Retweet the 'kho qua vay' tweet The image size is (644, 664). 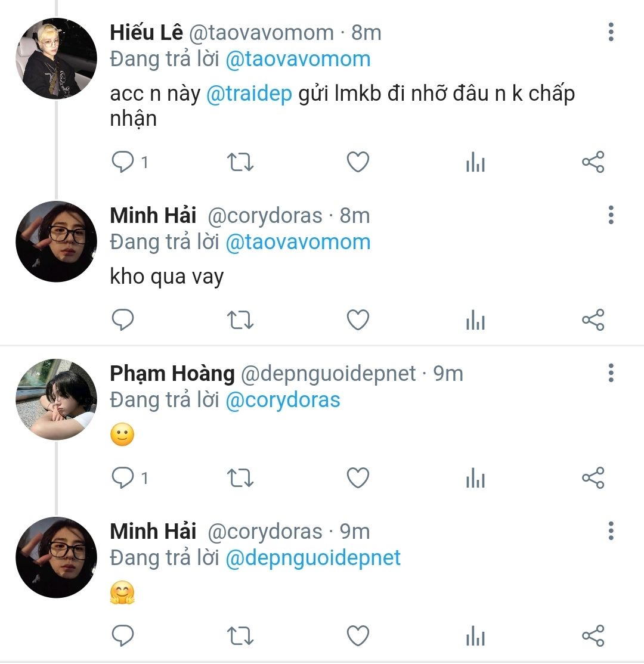pos(241,320)
